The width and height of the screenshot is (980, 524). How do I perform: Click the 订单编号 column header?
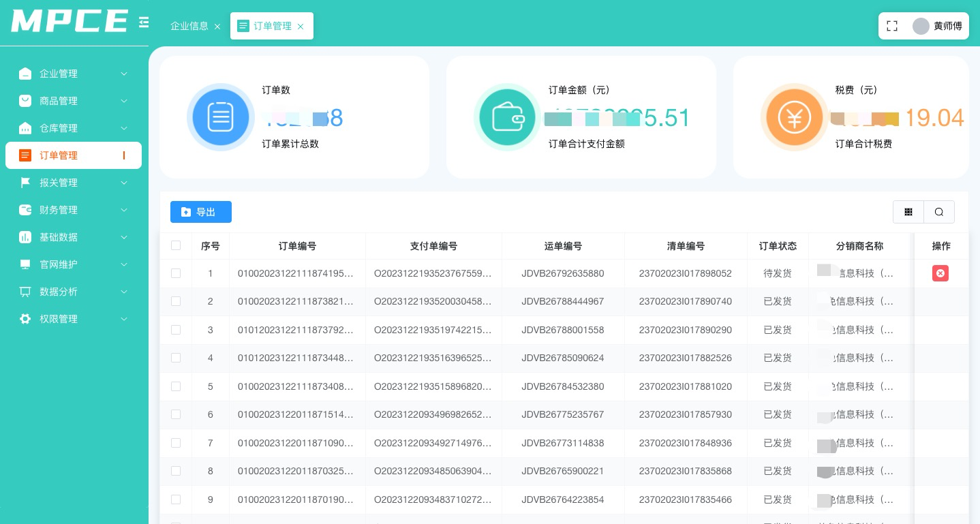point(297,246)
